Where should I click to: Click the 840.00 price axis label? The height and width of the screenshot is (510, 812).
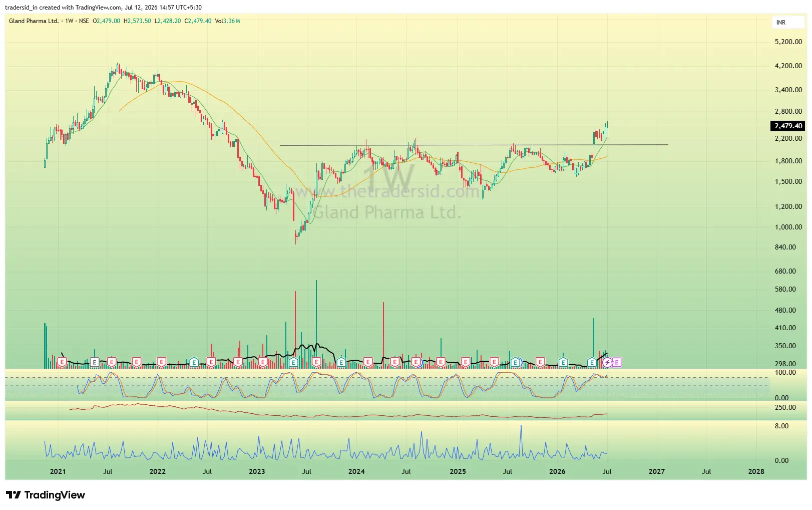785,247
